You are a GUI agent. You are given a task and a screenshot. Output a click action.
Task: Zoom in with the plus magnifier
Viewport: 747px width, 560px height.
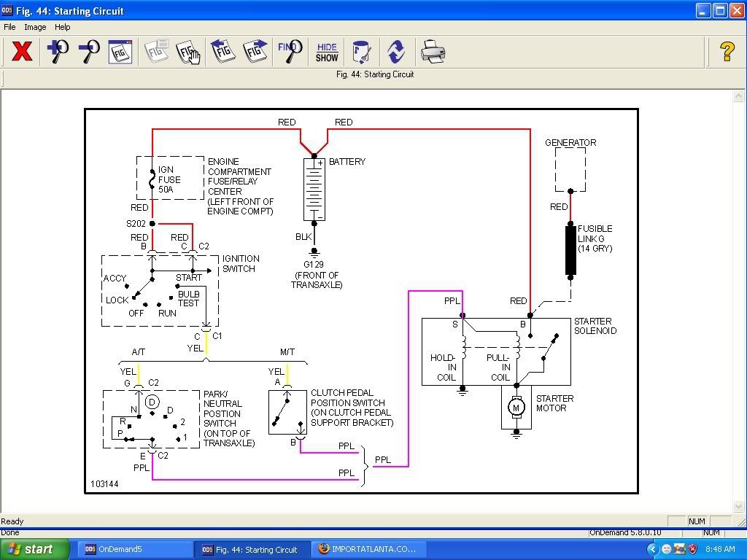click(57, 52)
